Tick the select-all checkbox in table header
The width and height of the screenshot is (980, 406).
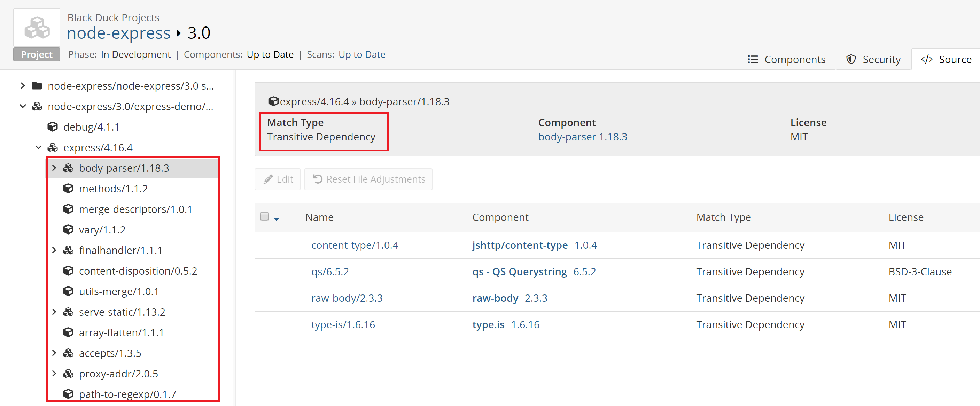coord(264,216)
